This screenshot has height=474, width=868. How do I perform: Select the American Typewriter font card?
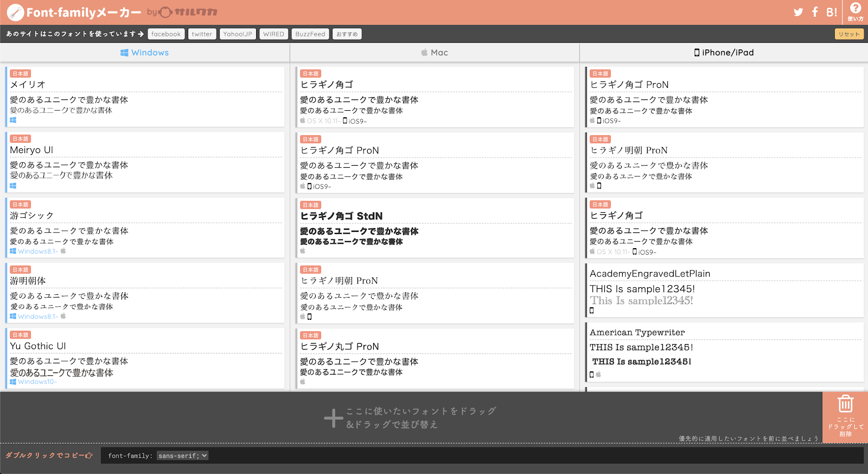(x=725, y=352)
